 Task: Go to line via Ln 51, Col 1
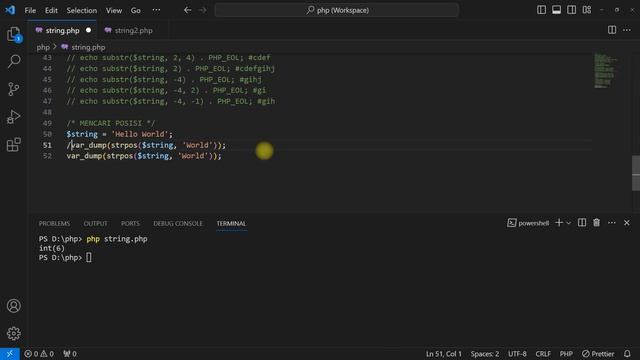[444, 354]
